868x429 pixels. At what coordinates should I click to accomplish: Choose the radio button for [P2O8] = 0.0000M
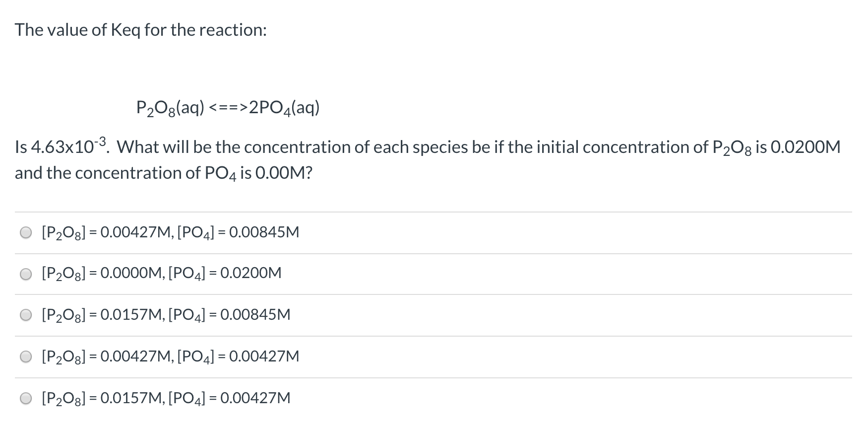[x=26, y=274]
